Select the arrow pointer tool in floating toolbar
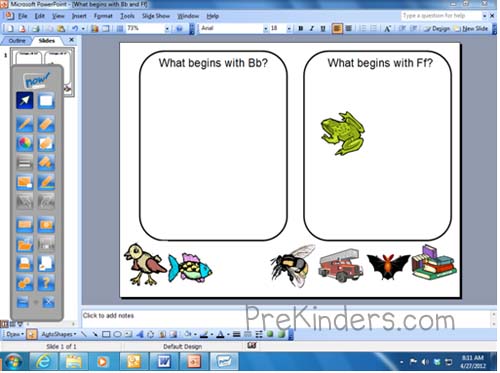 [25, 100]
